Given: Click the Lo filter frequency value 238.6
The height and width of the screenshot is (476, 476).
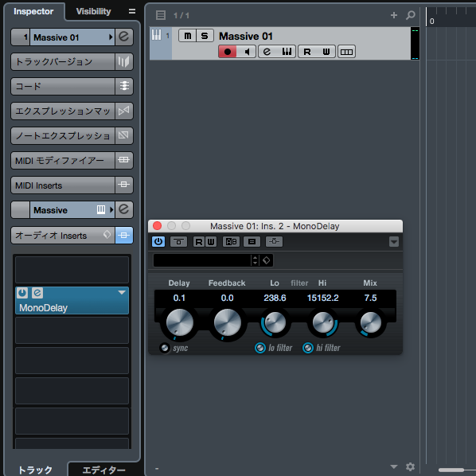Looking at the screenshot, I should click(x=275, y=298).
